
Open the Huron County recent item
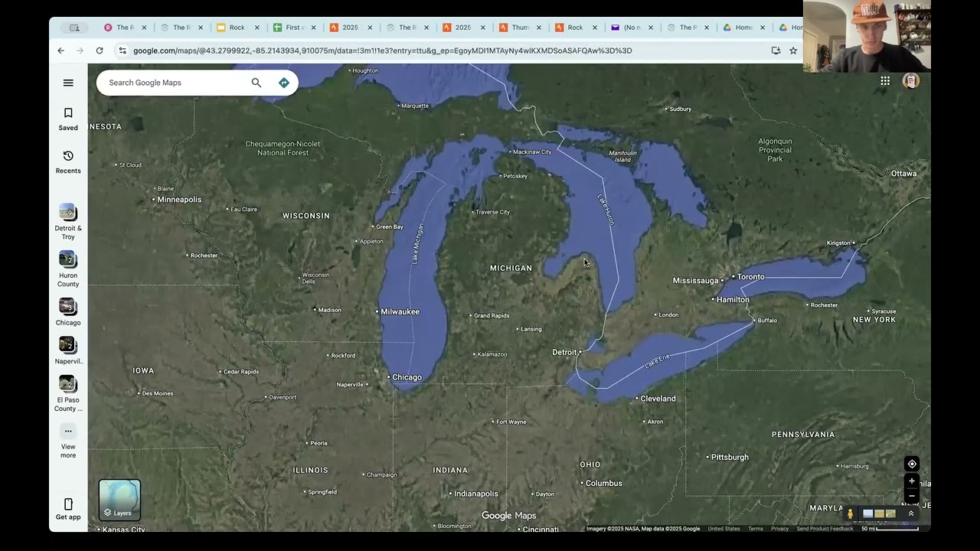pyautogui.click(x=68, y=269)
